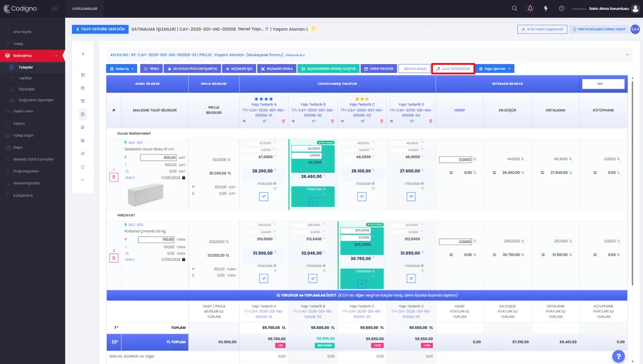Click the lightning bolt quick actions icon
Viewport: 643px width, 364px height.
[546, 9]
